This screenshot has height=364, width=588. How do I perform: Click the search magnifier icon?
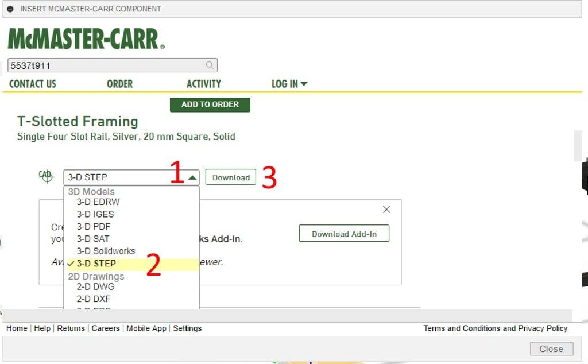point(210,65)
